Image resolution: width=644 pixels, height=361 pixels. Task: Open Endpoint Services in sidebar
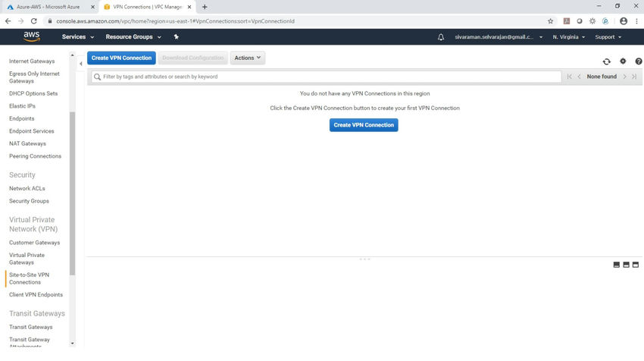[32, 131]
